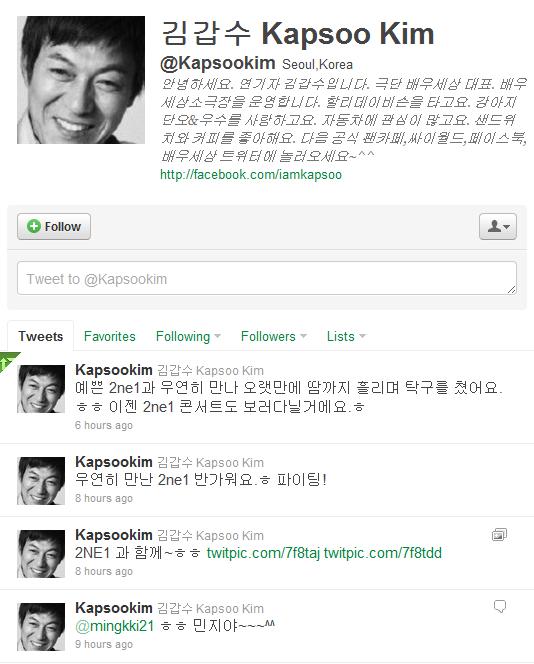The width and height of the screenshot is (534, 664).
Task: Click inside the Tweet to @Kapsookim field
Action: [x=267, y=278]
